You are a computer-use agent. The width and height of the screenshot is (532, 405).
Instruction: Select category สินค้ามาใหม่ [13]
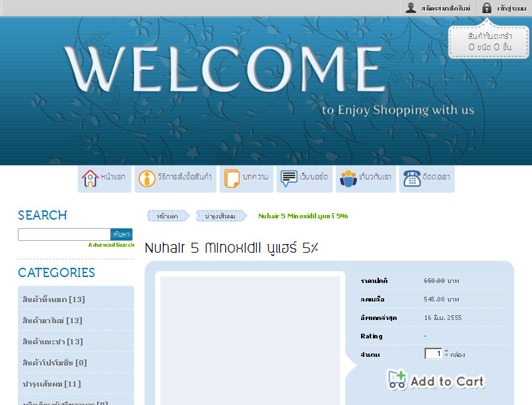52,320
